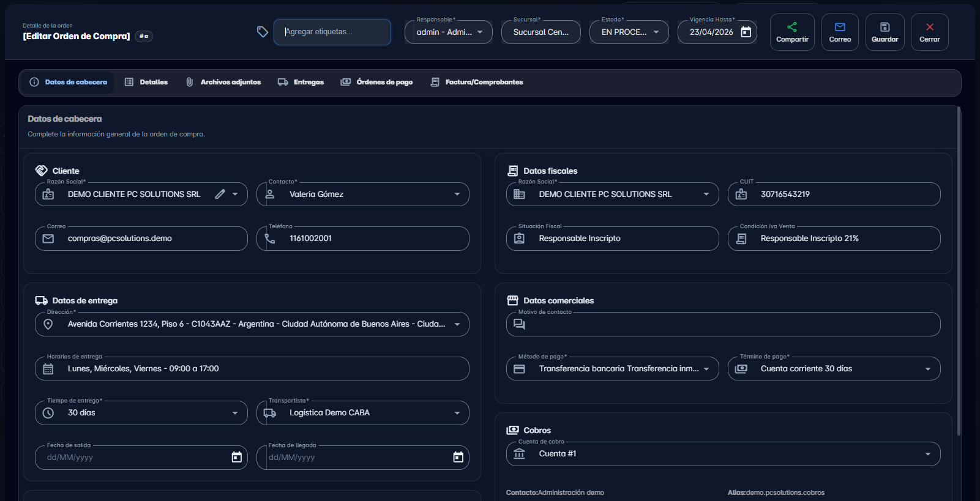
Task: Expand the Dirección dropdown
Action: 457,324
